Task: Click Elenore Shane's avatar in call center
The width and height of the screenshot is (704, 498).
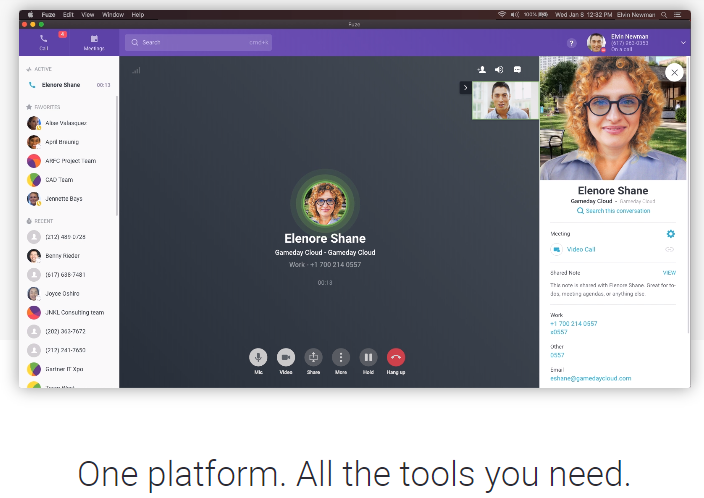Action: (x=325, y=203)
